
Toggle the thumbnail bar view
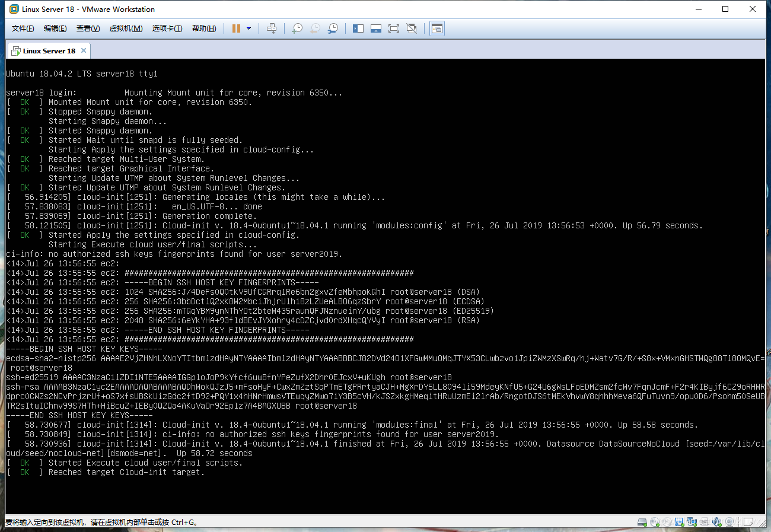(x=375, y=28)
